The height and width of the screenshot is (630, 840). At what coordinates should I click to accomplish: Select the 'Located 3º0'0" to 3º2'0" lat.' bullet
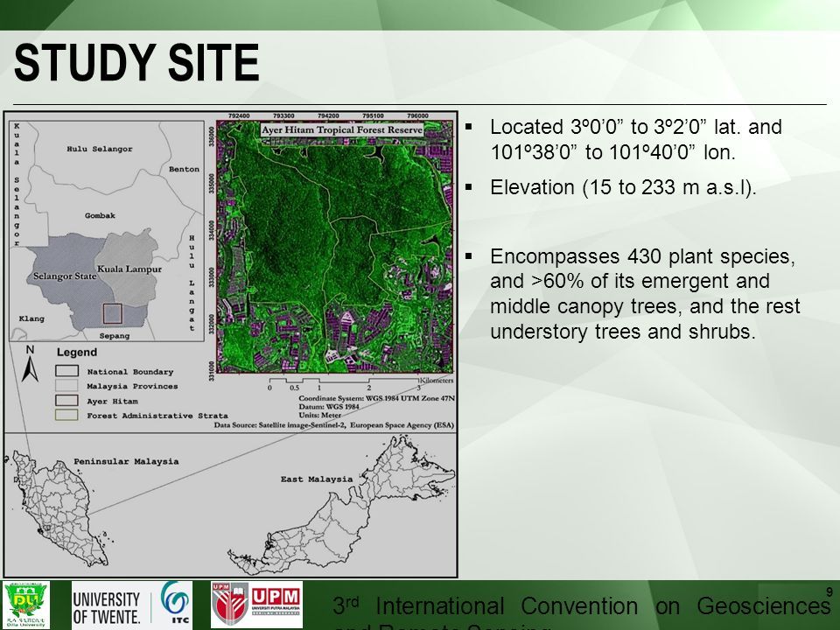coord(636,139)
